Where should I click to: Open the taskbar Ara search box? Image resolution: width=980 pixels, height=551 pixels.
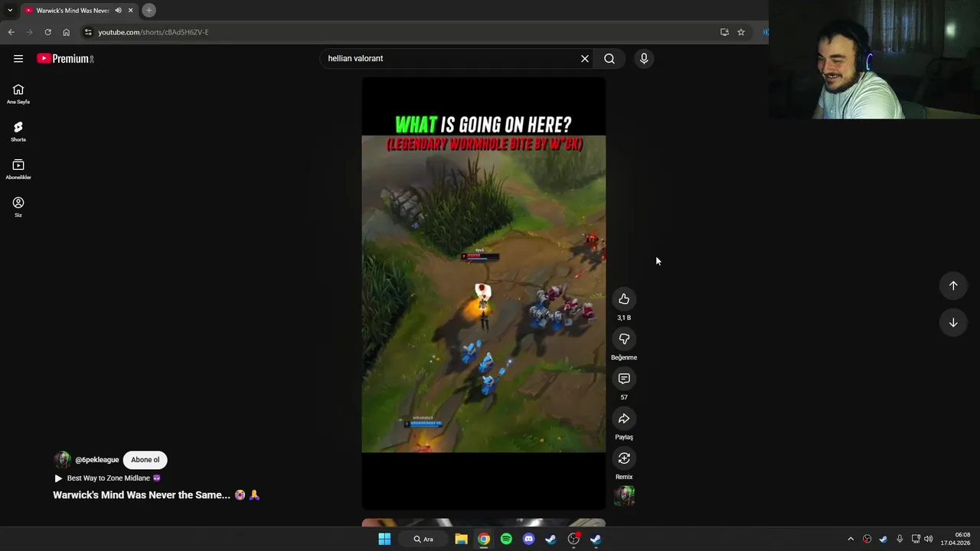tap(423, 539)
